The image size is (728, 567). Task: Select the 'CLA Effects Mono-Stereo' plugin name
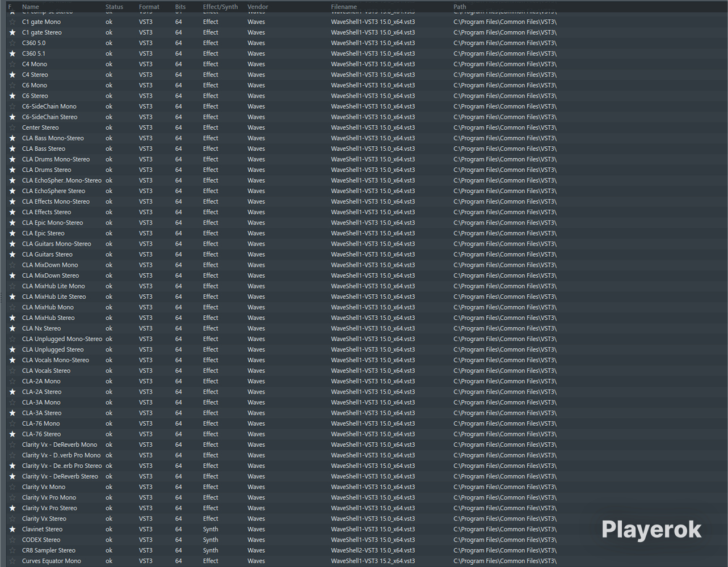click(56, 202)
